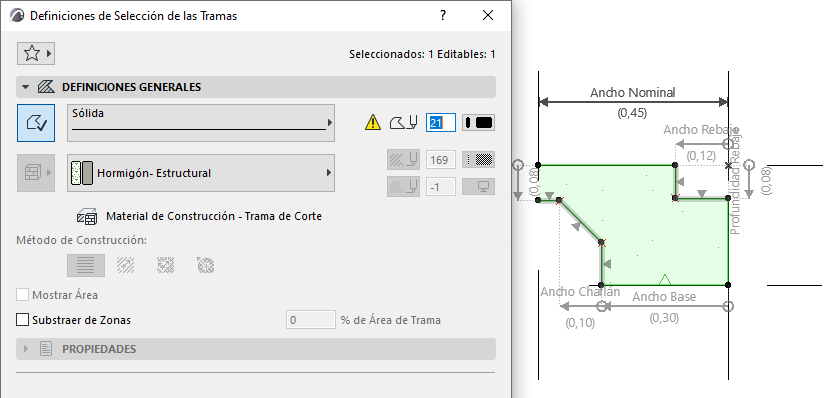833x398 pixels.
Task: Open the Sólida fill type dropdown
Action: tap(201, 123)
